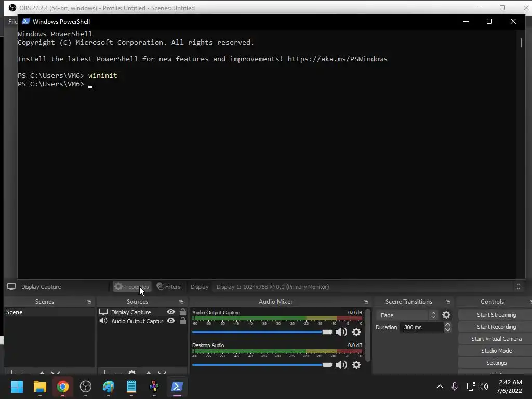Mute the Audio Output Capture channel
The image size is (532, 399).
pyautogui.click(x=341, y=332)
